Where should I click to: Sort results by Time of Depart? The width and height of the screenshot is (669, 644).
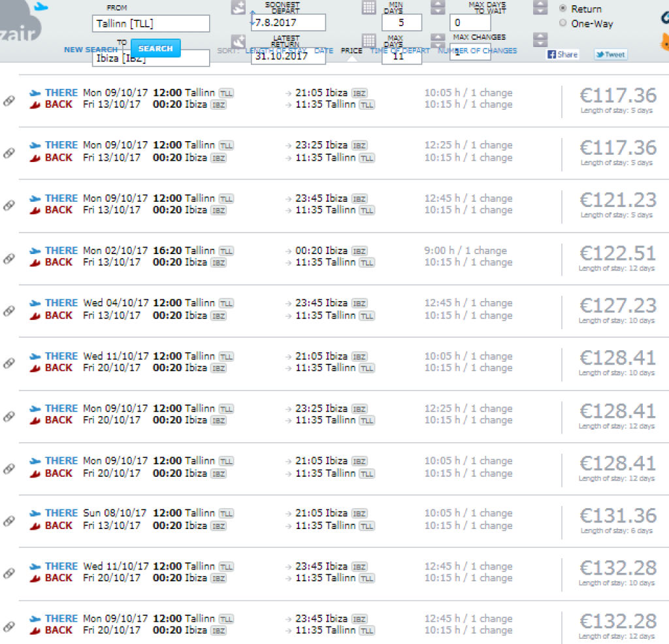point(400,51)
